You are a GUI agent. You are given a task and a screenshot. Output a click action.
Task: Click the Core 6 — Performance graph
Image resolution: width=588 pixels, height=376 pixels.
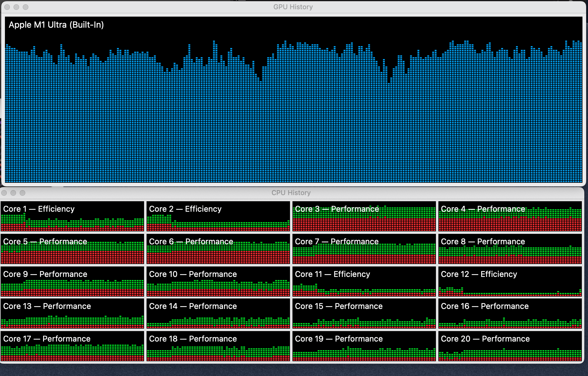tap(218, 249)
